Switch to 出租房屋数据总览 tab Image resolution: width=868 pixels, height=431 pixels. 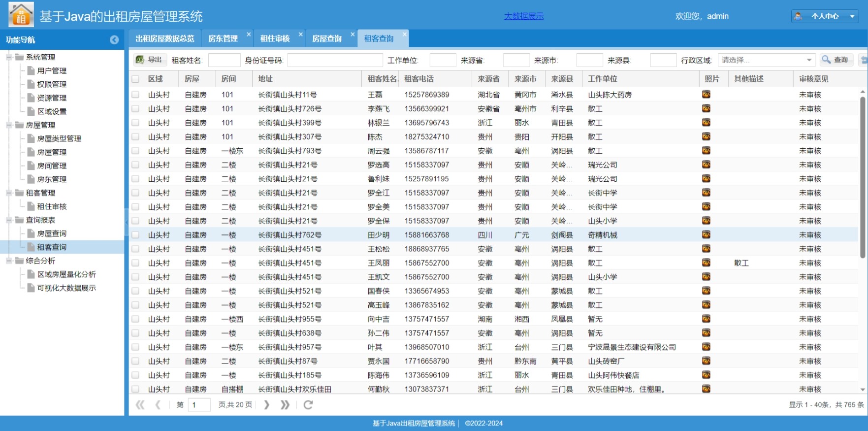165,38
